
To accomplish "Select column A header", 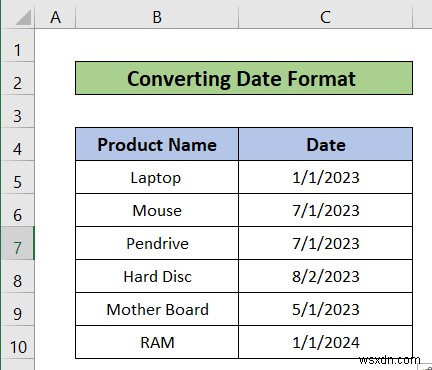I will pyautogui.click(x=55, y=17).
